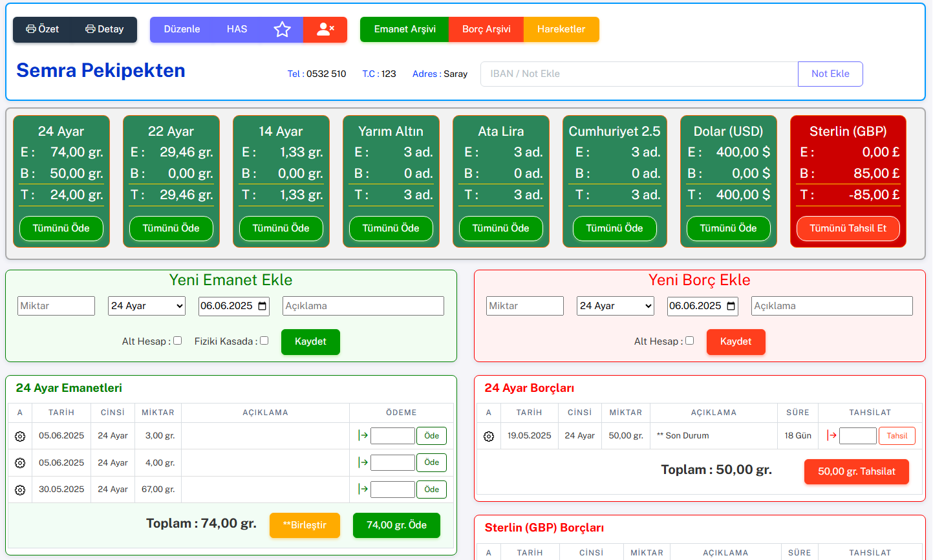Focus payment amount input in 3,00 gr. row
933x560 pixels.
[392, 436]
